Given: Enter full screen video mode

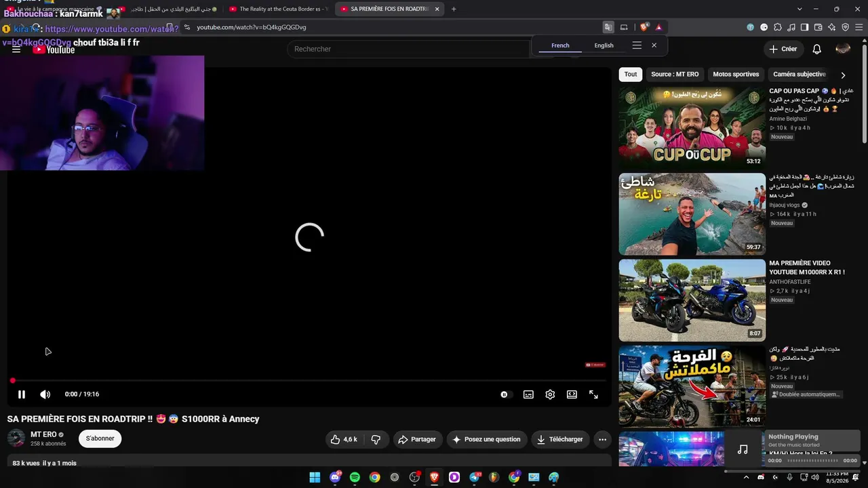Looking at the screenshot, I should click(x=593, y=394).
